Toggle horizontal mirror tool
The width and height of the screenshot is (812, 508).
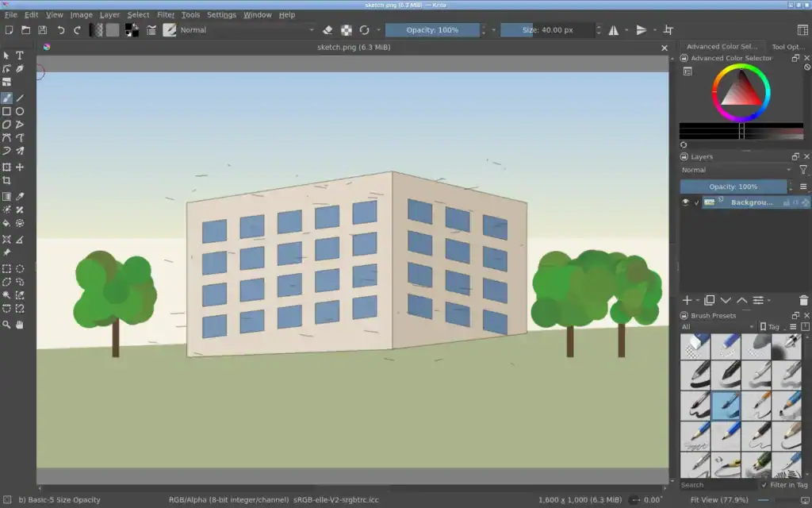(x=614, y=30)
